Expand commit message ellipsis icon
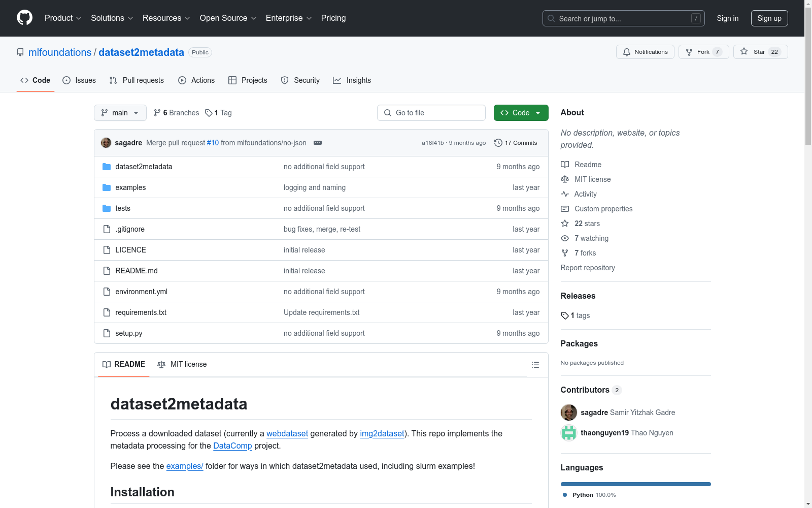Image resolution: width=812 pixels, height=508 pixels. click(318, 143)
